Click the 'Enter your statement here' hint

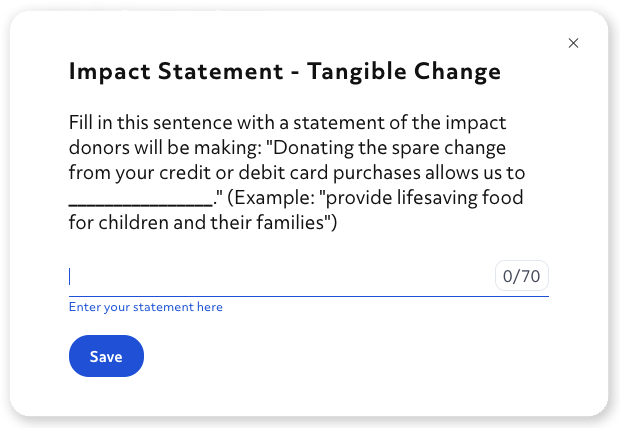pos(146,307)
